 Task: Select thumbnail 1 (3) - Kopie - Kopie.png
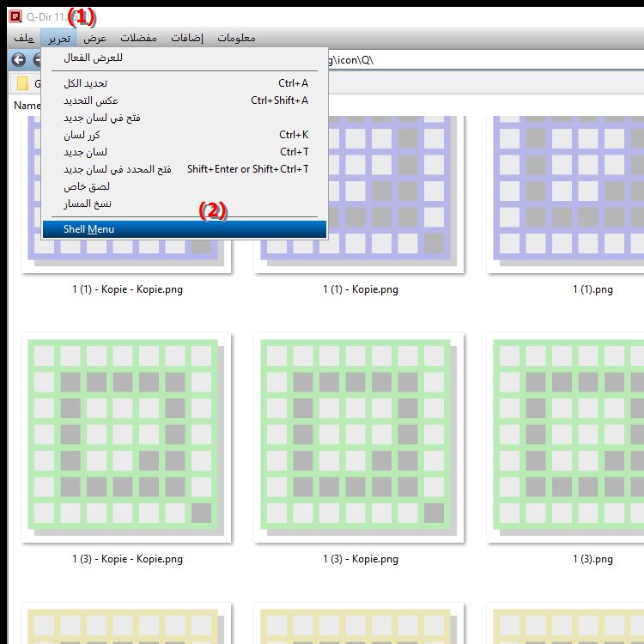point(126,438)
